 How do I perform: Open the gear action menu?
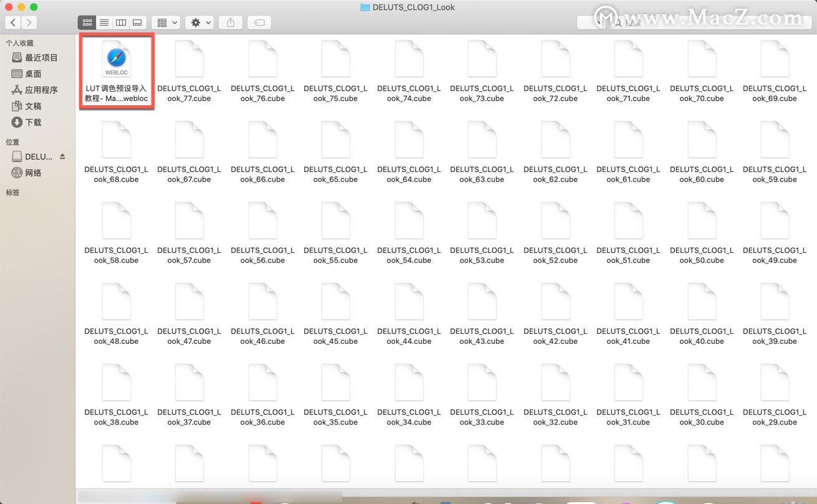coord(200,22)
